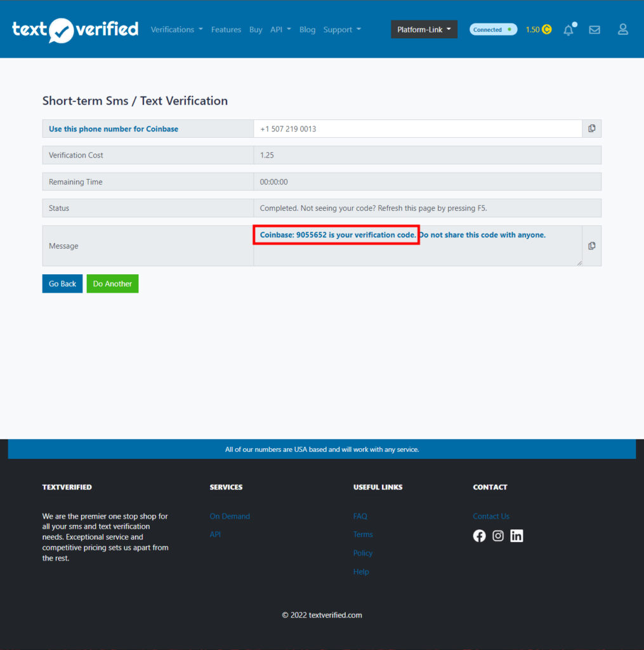The width and height of the screenshot is (644, 650).
Task: Open the Policy footer link
Action: pyautogui.click(x=363, y=553)
